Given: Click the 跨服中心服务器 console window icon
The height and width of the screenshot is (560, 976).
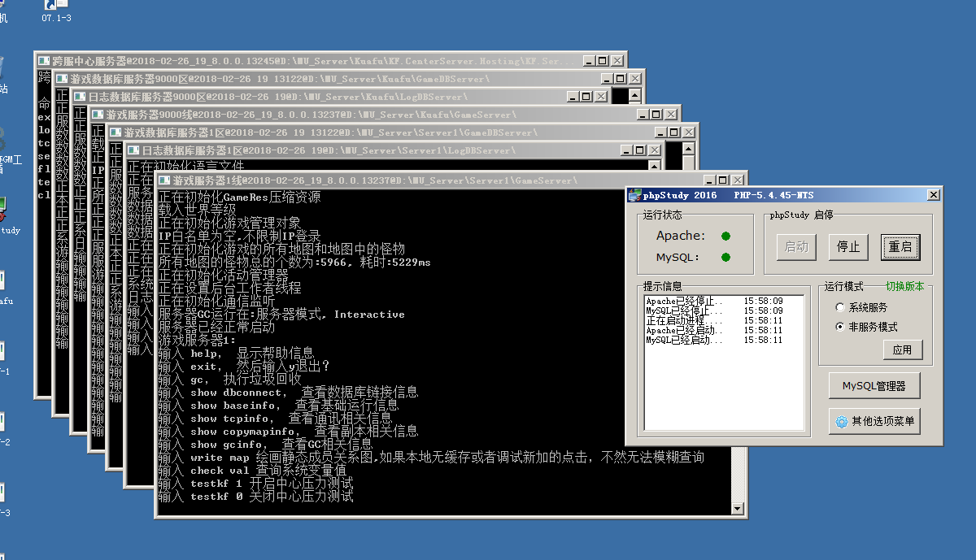Looking at the screenshot, I should (x=44, y=61).
